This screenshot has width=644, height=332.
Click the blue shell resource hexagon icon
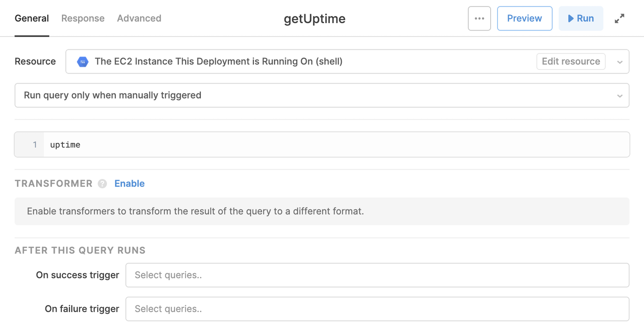click(x=83, y=61)
